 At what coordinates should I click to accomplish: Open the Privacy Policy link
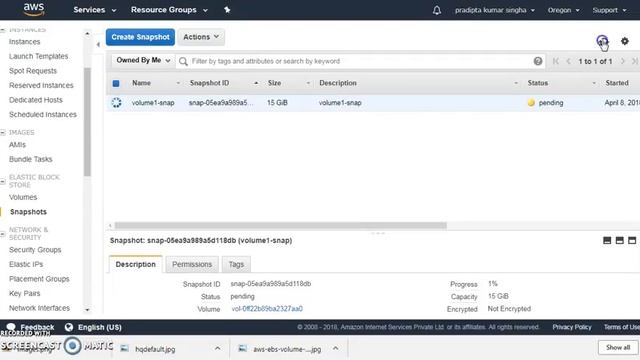pyautogui.click(x=571, y=327)
